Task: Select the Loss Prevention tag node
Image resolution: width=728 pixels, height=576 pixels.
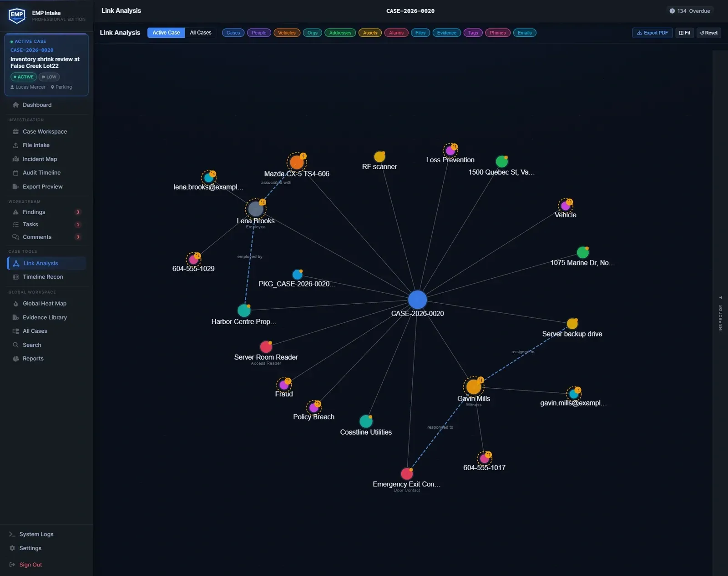Action: (x=450, y=150)
